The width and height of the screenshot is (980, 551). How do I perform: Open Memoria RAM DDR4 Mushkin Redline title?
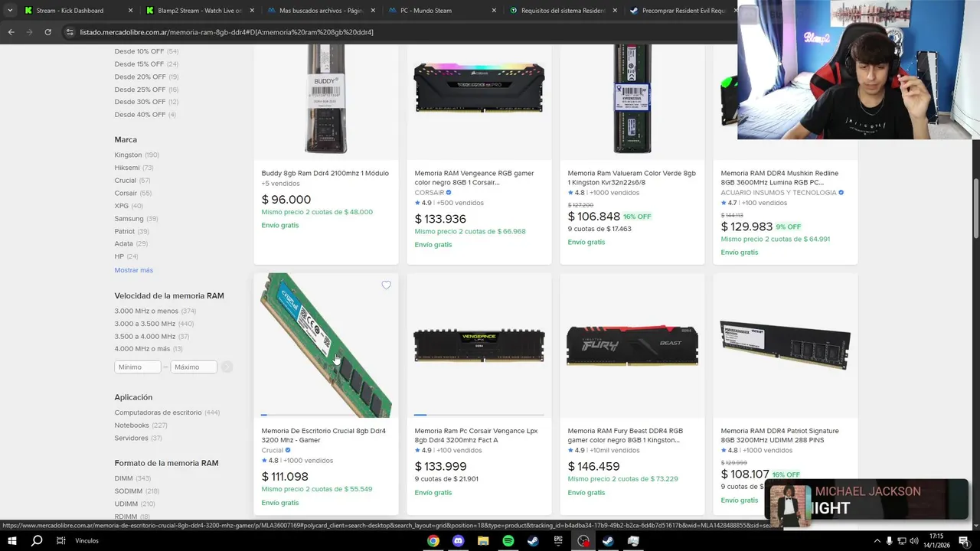coord(779,178)
